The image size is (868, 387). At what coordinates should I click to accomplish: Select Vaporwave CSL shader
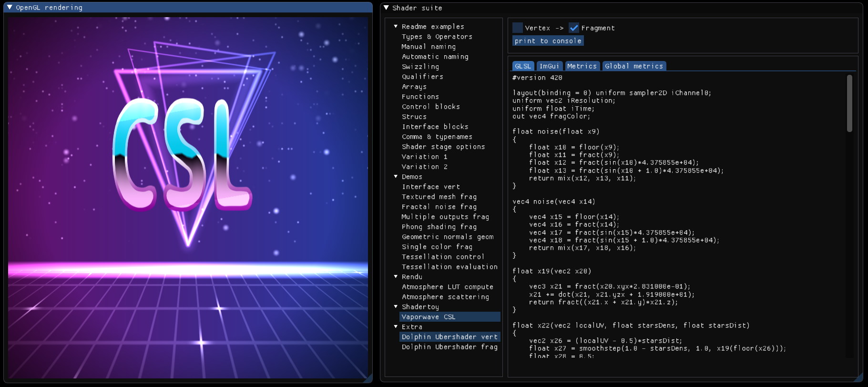click(450, 317)
